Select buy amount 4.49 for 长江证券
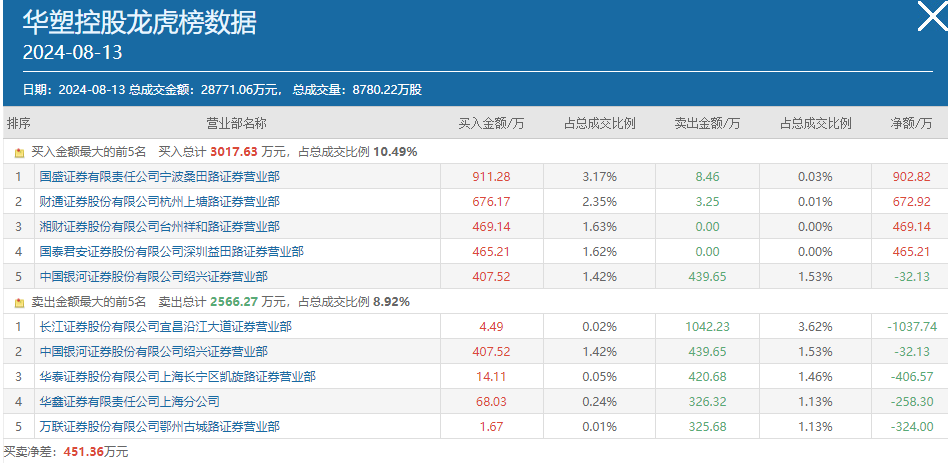This screenshot has height=463, width=948. tap(491, 327)
